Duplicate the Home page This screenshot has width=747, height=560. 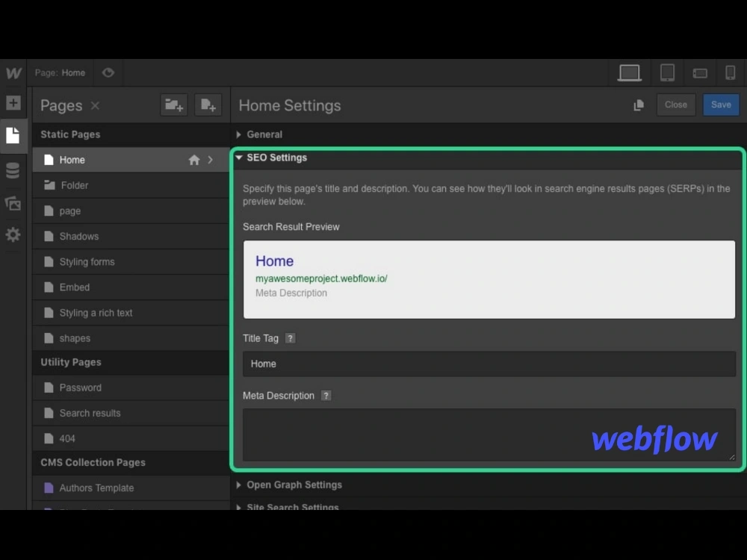pyautogui.click(x=639, y=105)
